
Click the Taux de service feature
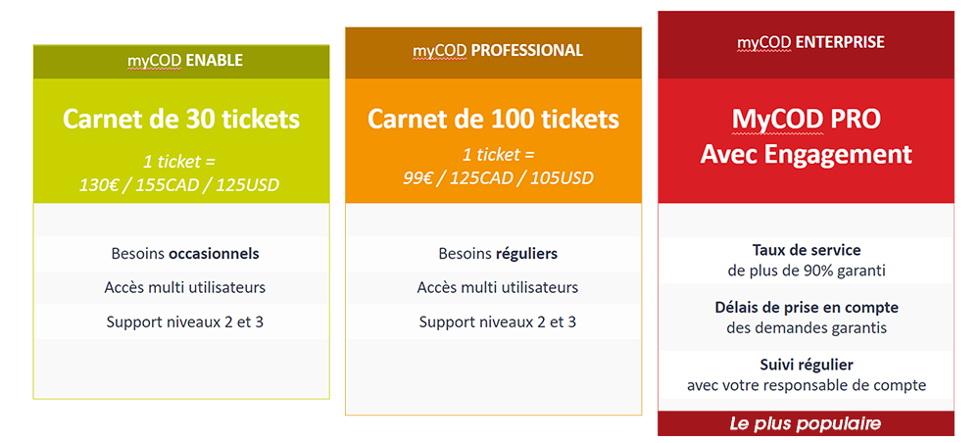coord(807,261)
